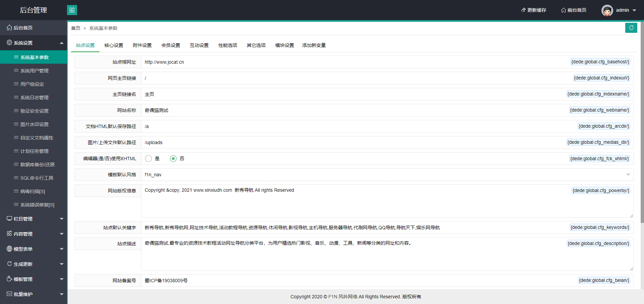Switch to the 附件设置 tab
Screen dimensions: 644x304
click(x=142, y=45)
